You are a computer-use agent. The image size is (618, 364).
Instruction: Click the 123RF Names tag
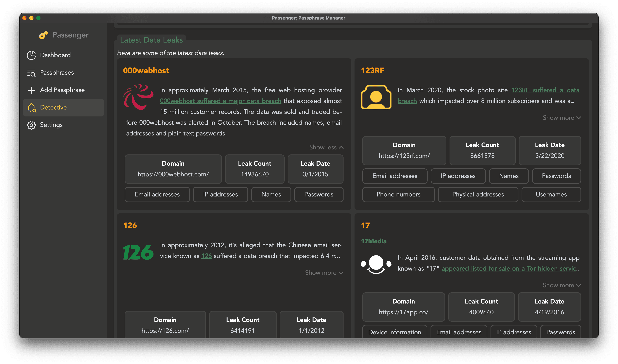[x=509, y=176]
